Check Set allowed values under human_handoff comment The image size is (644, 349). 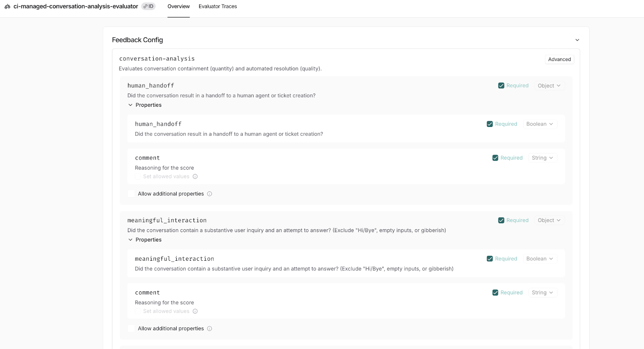[138, 177]
